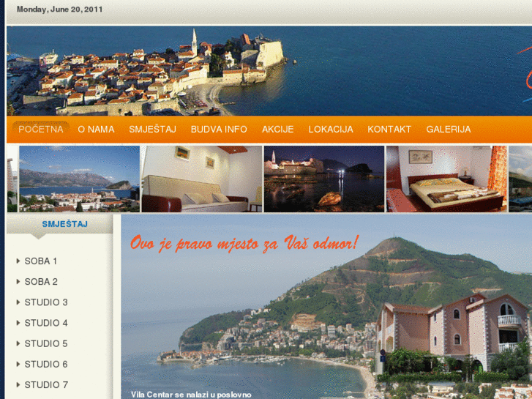
Task: Choose STUDIO 4 from the sidebar
Action: [x=46, y=322]
